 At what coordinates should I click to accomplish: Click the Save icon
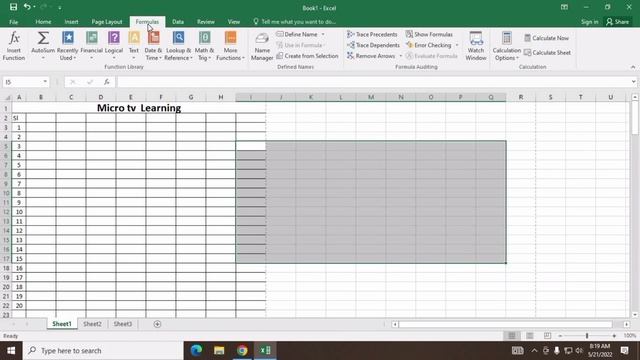(13, 7)
